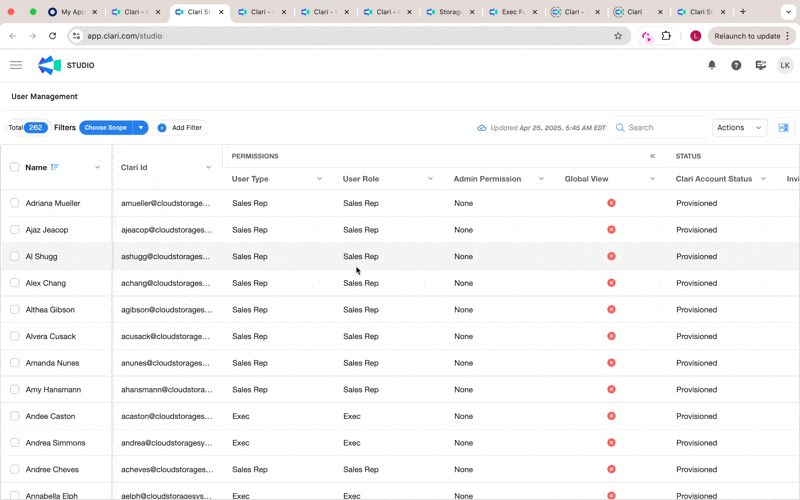Expand the Admin Permission column menu chevron
The height and width of the screenshot is (500, 800).
(x=541, y=179)
